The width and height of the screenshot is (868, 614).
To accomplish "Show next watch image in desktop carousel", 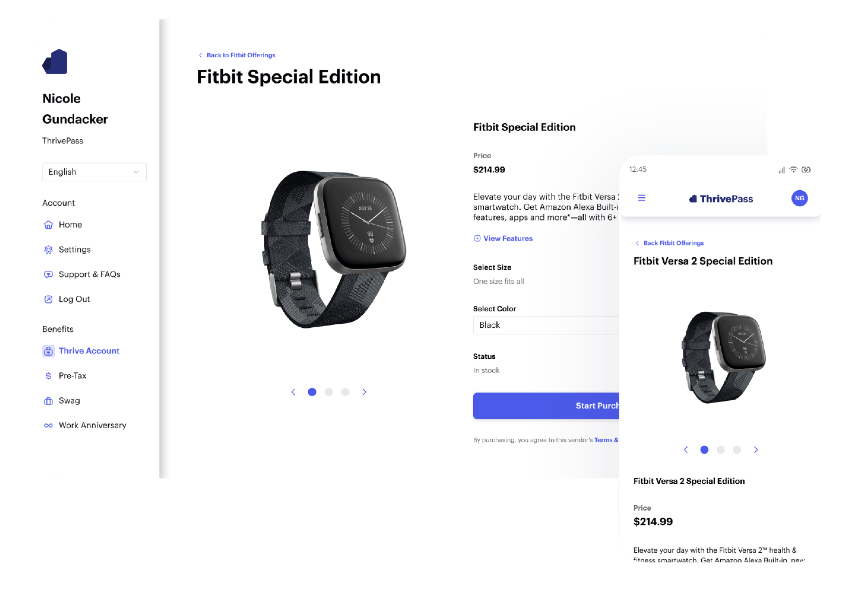I will [x=364, y=392].
